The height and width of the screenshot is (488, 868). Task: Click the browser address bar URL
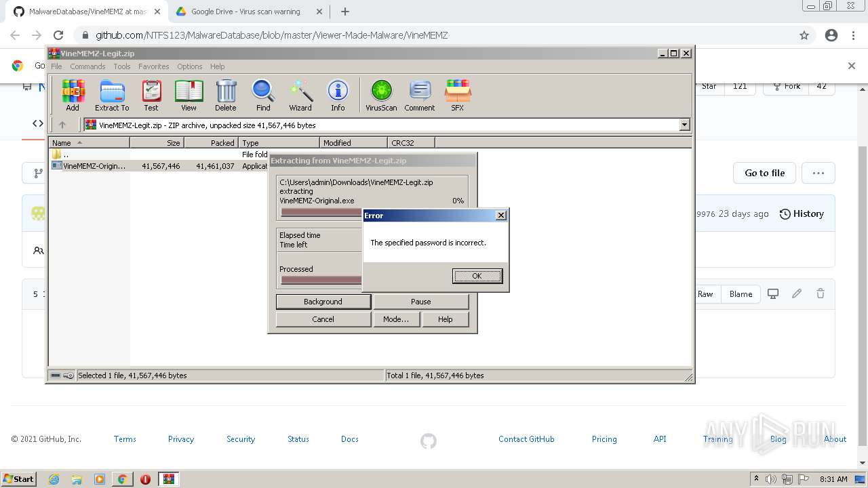pyautogui.click(x=271, y=35)
